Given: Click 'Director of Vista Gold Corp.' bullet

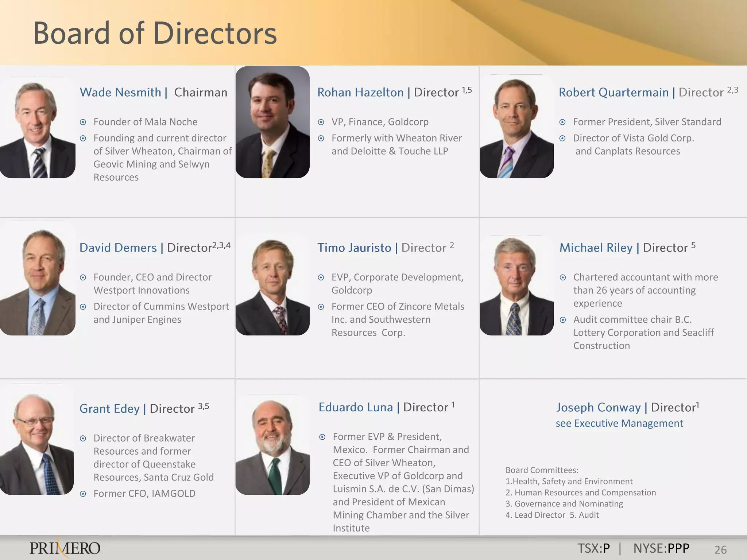Looking at the screenshot, I should pyautogui.click(x=633, y=138).
